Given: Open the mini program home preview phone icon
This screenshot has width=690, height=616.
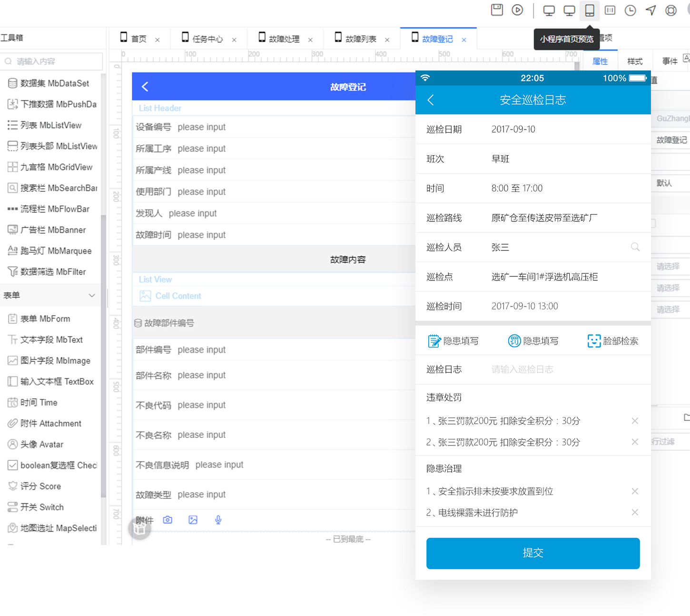Looking at the screenshot, I should (590, 10).
